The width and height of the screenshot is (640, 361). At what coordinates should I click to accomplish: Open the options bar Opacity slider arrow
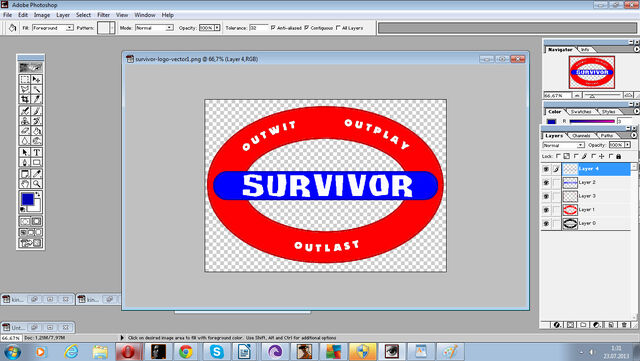pyautogui.click(x=218, y=28)
